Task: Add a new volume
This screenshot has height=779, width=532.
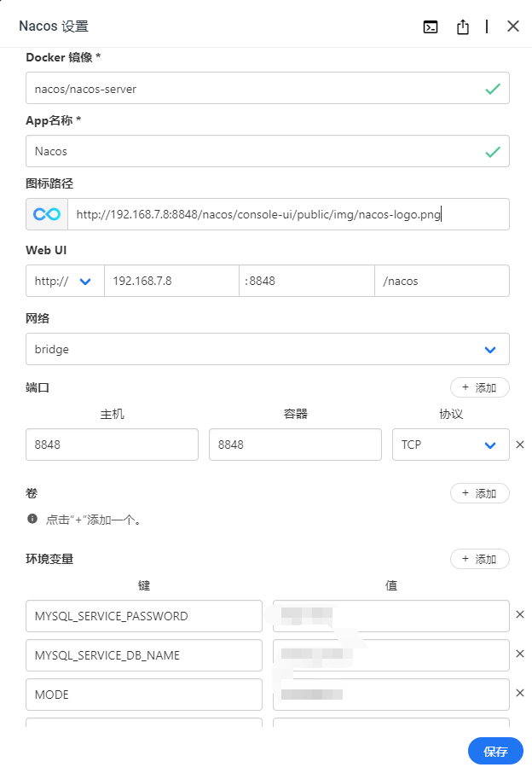Action: 479,493
